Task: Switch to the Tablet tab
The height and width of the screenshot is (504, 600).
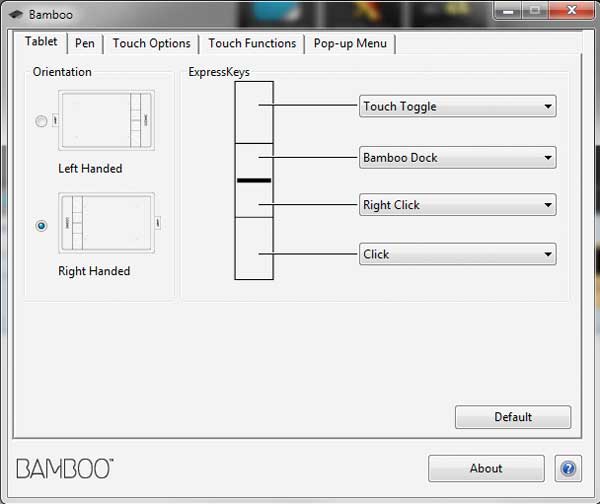Action: (x=41, y=41)
